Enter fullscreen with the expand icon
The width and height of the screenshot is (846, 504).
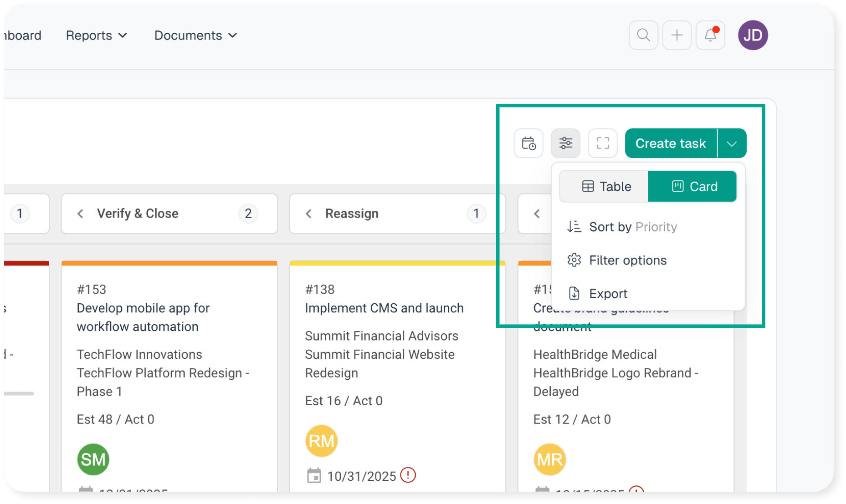click(x=603, y=143)
